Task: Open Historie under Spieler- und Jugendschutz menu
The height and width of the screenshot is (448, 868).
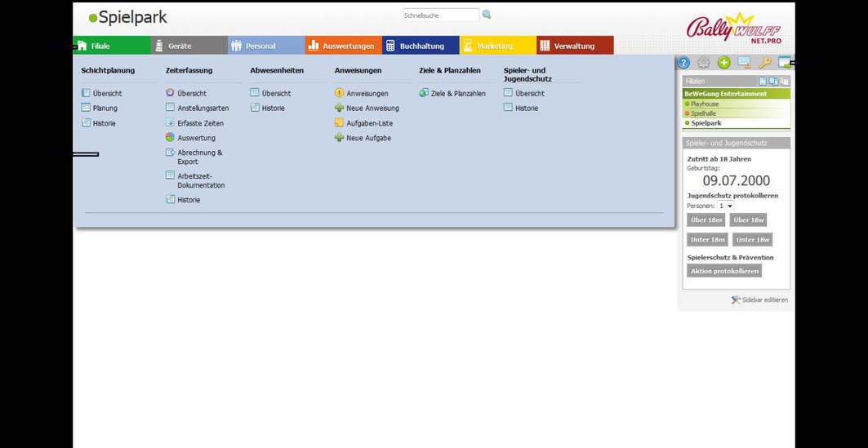Action: click(x=527, y=109)
